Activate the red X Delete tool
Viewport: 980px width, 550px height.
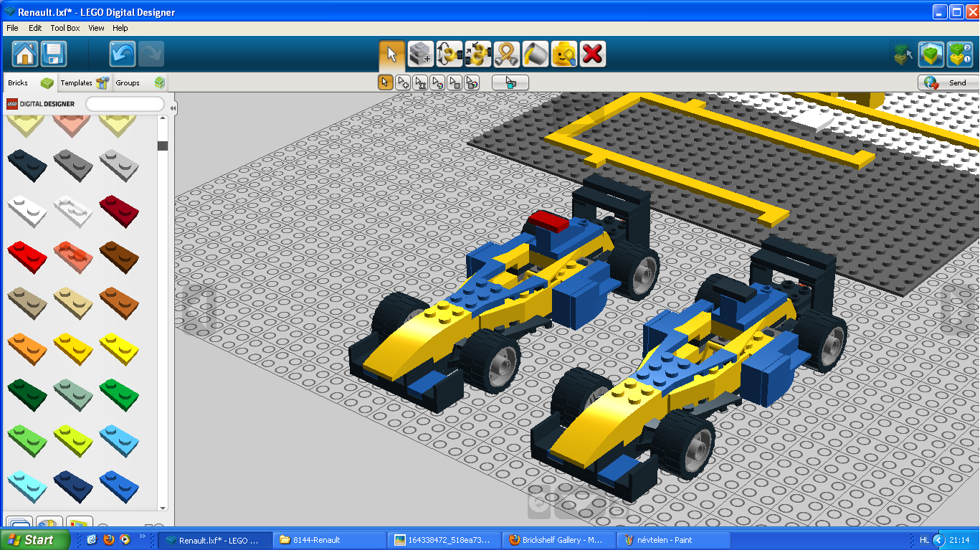[x=593, y=54]
